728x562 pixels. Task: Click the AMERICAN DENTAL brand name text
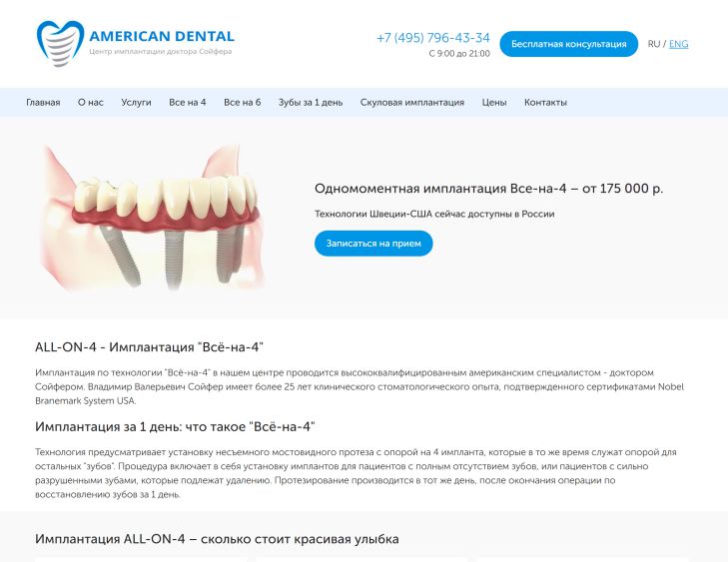click(x=162, y=36)
